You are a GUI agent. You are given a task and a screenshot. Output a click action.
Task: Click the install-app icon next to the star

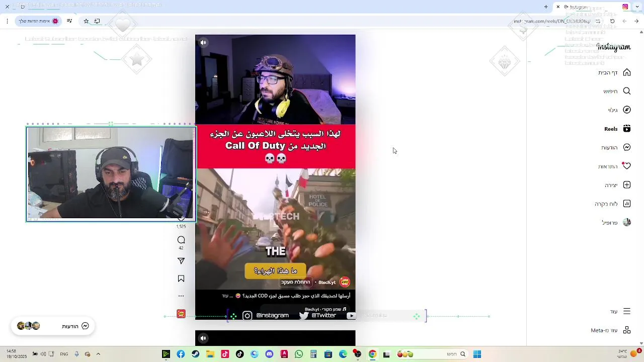point(97,21)
